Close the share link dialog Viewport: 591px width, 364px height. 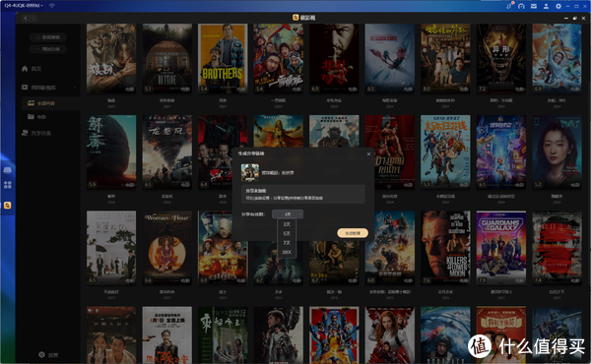(368, 153)
